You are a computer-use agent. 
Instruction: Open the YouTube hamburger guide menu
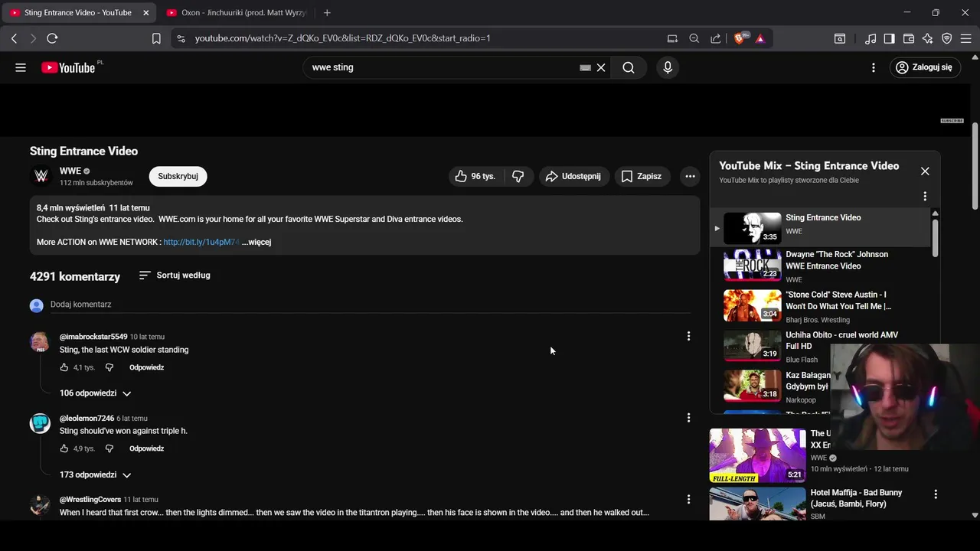point(21,67)
